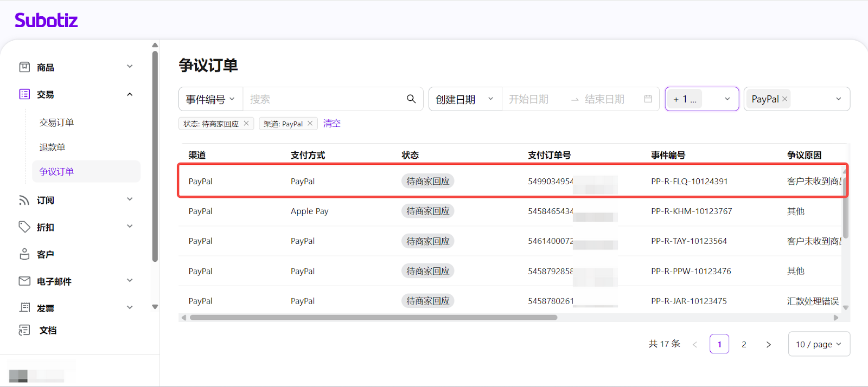Go to page 2 of results
The image size is (868, 387).
(744, 344)
